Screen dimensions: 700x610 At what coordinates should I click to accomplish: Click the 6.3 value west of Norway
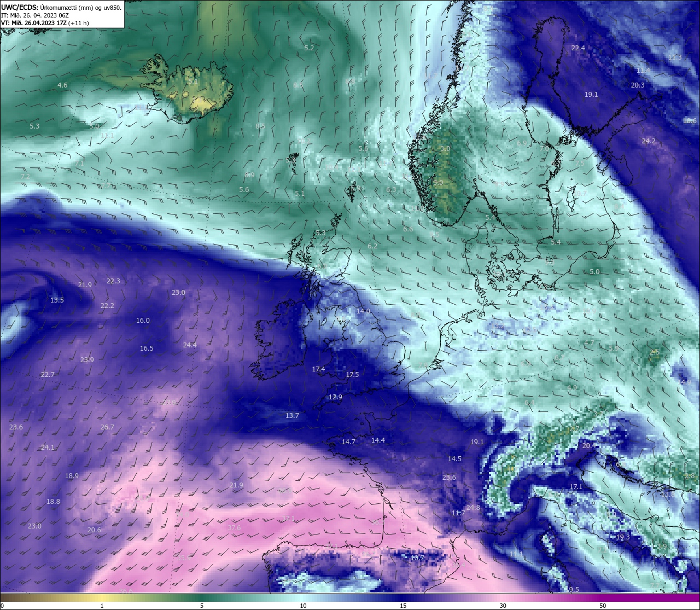click(x=391, y=190)
